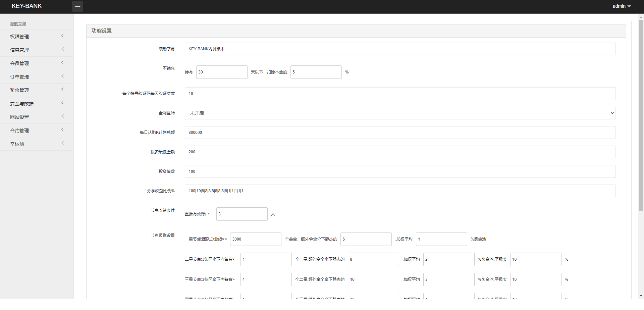
Task: Focus the 每个帐号验证码每天验证次数 field
Action: tap(400, 94)
